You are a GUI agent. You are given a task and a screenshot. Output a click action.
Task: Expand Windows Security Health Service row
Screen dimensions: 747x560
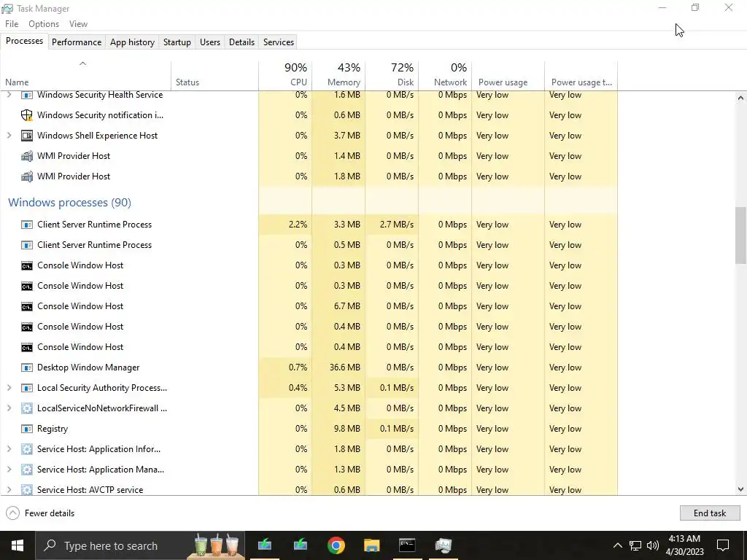tap(9, 96)
